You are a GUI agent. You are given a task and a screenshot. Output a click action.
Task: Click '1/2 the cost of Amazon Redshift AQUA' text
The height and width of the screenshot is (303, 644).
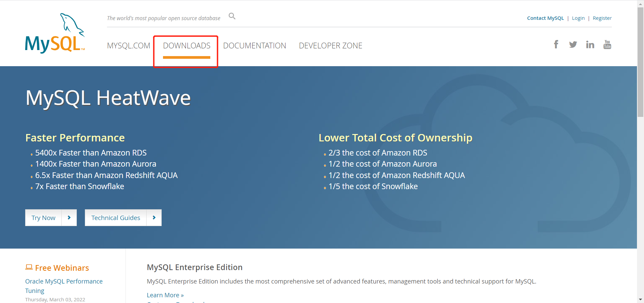(397, 175)
